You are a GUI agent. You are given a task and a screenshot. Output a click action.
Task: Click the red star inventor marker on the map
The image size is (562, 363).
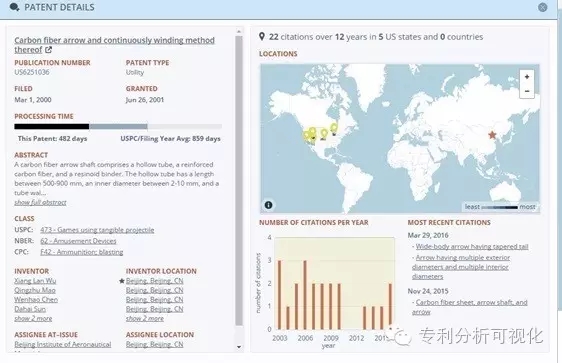coord(492,135)
